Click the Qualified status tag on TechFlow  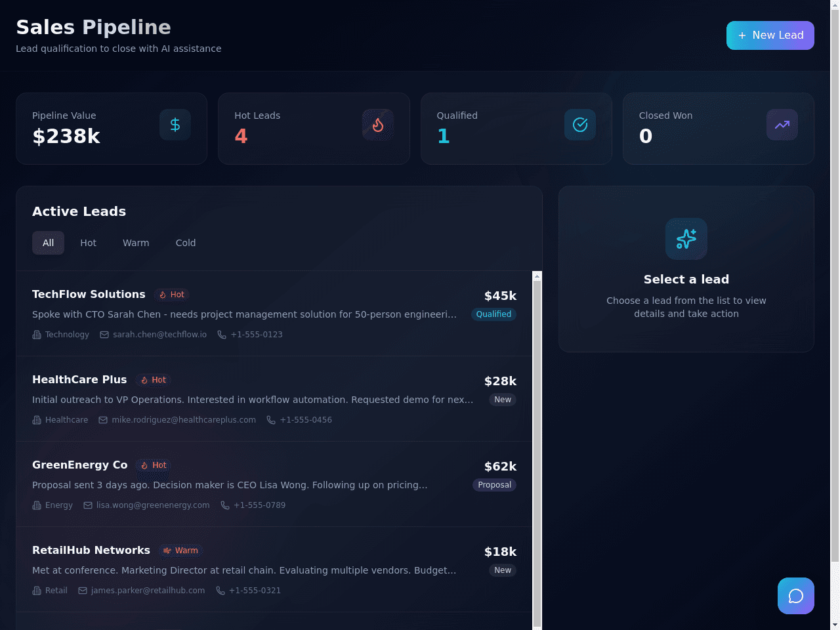point(493,314)
